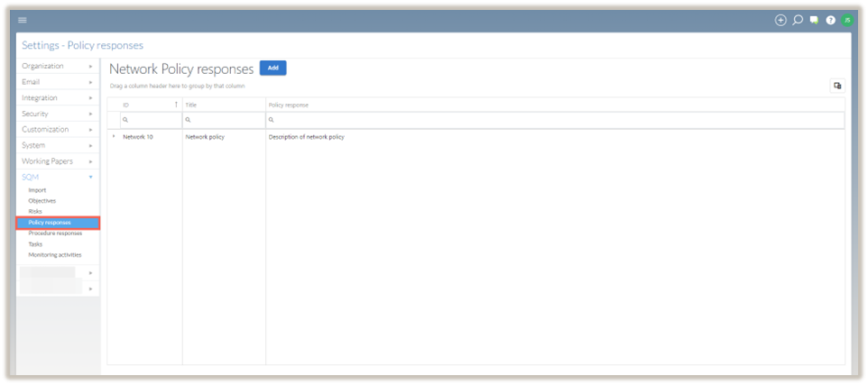The height and width of the screenshot is (385, 868).
Task: Open the Import page under SQM
Action: [37, 190]
